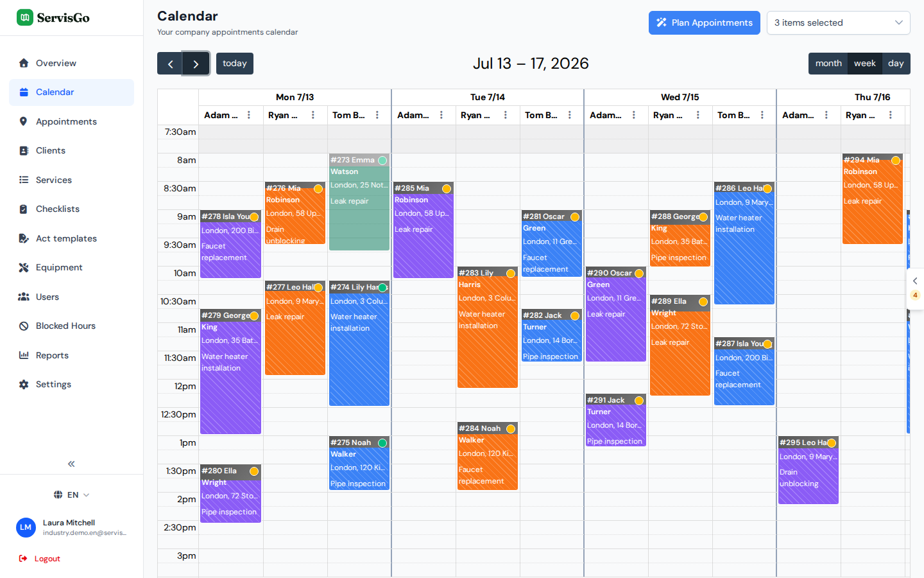The width and height of the screenshot is (924, 578).
Task: Open appointment #283 Lily Harris
Action: click(x=488, y=328)
